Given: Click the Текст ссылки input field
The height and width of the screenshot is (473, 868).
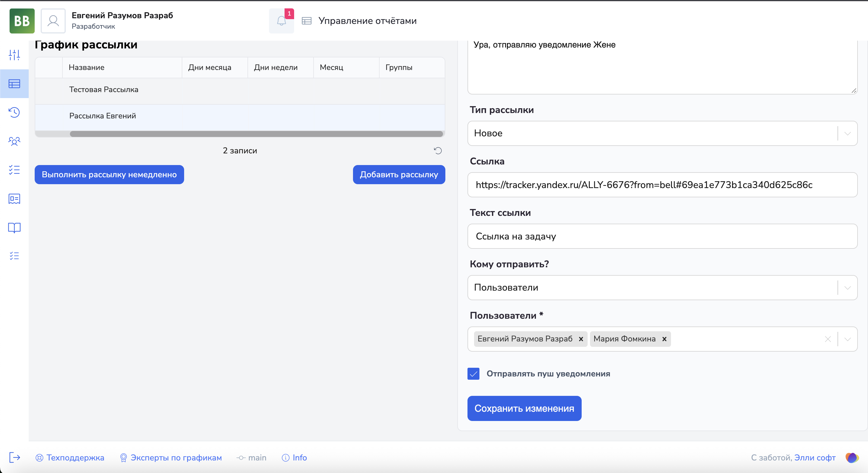Looking at the screenshot, I should pyautogui.click(x=662, y=236).
